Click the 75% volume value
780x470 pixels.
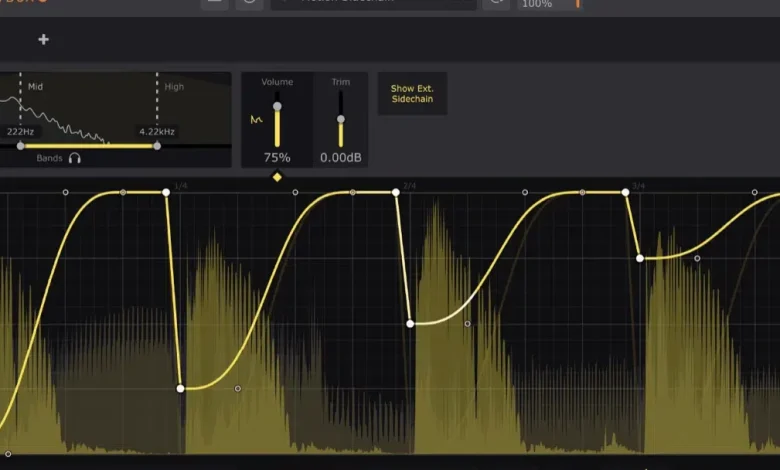[x=277, y=158]
